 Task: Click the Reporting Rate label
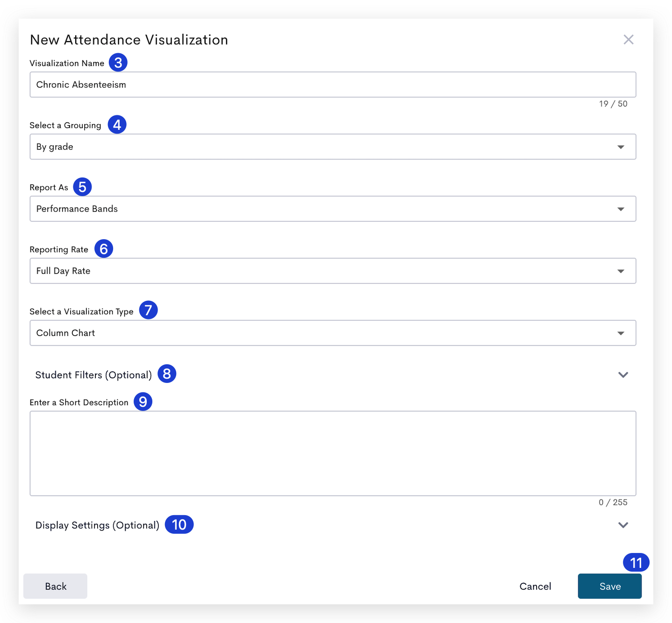(x=59, y=249)
